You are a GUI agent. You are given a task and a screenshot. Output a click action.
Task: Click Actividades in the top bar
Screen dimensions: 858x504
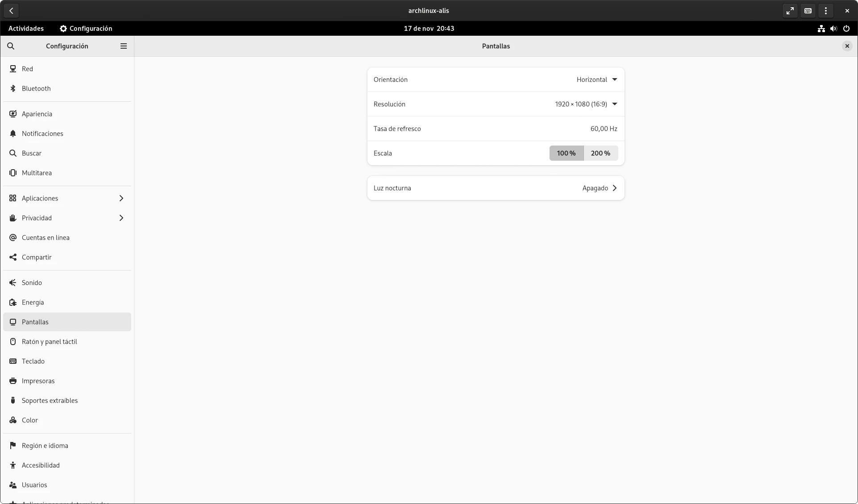26,29
